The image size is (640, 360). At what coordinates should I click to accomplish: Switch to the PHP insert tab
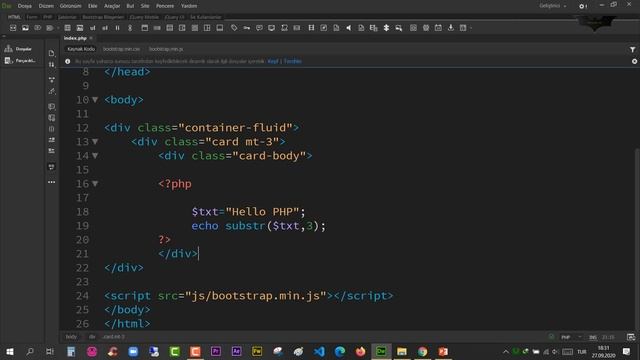[x=47, y=17]
